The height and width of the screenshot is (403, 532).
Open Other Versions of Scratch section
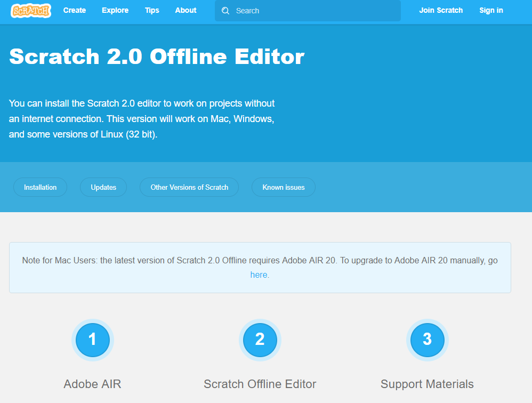pyautogui.click(x=189, y=187)
